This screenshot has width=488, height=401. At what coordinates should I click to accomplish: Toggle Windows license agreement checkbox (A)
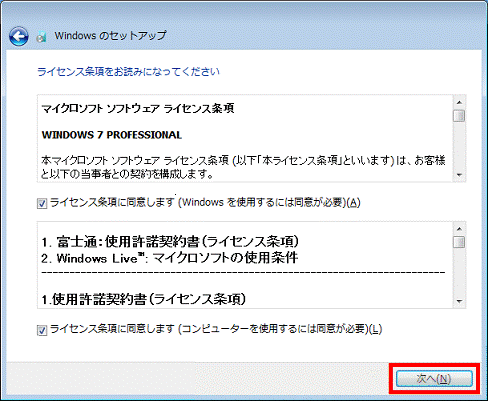click(x=42, y=203)
